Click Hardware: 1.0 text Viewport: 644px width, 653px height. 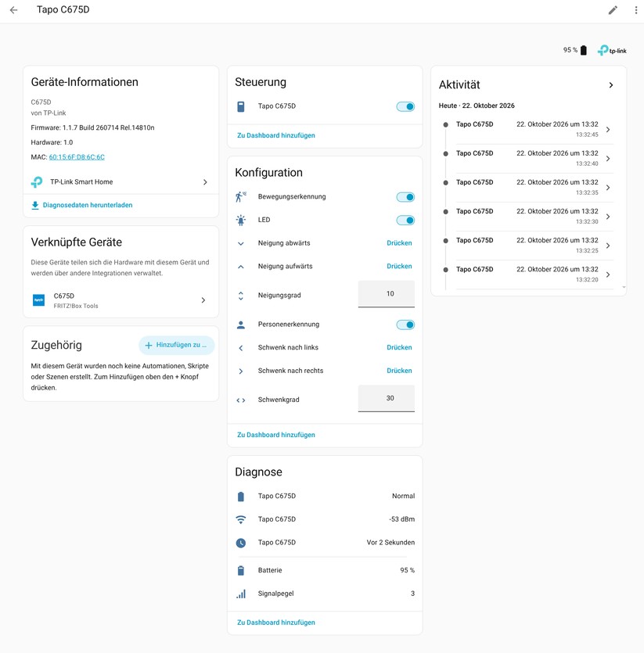52,142
